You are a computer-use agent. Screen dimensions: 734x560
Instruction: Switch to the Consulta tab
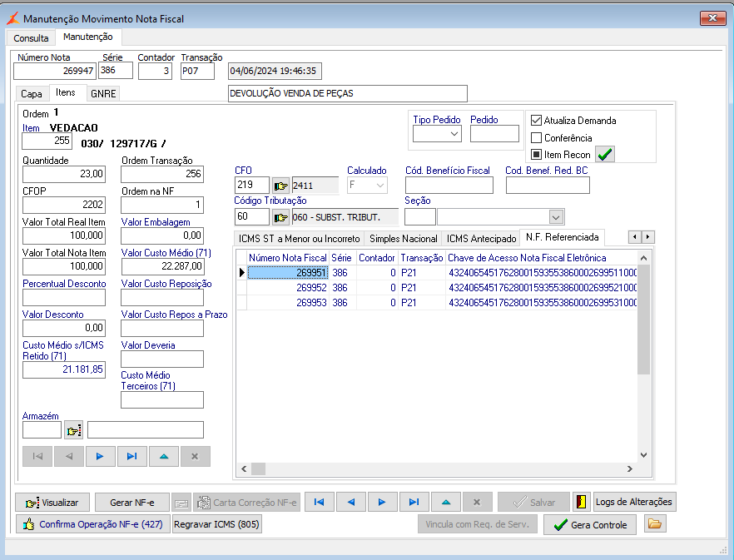pyautogui.click(x=31, y=38)
